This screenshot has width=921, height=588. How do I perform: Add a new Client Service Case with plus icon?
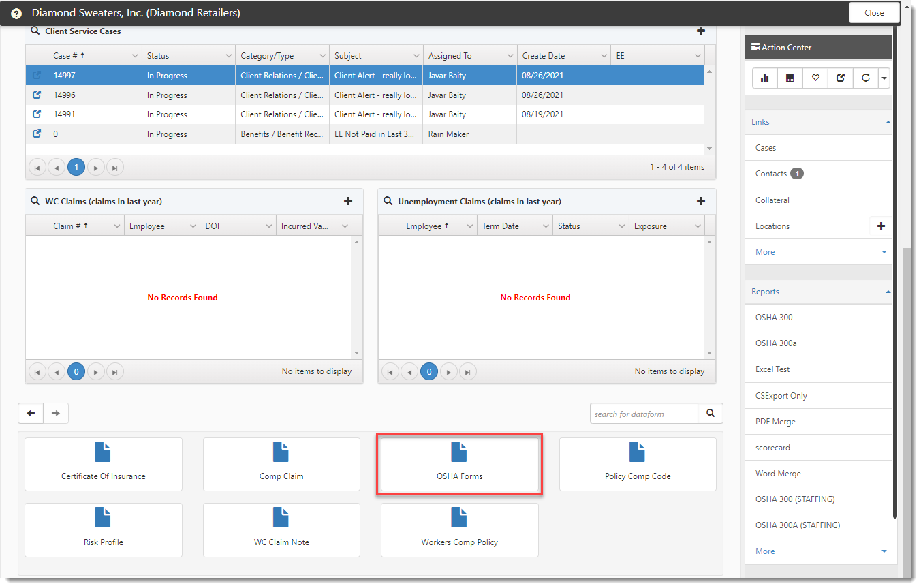[x=700, y=31]
